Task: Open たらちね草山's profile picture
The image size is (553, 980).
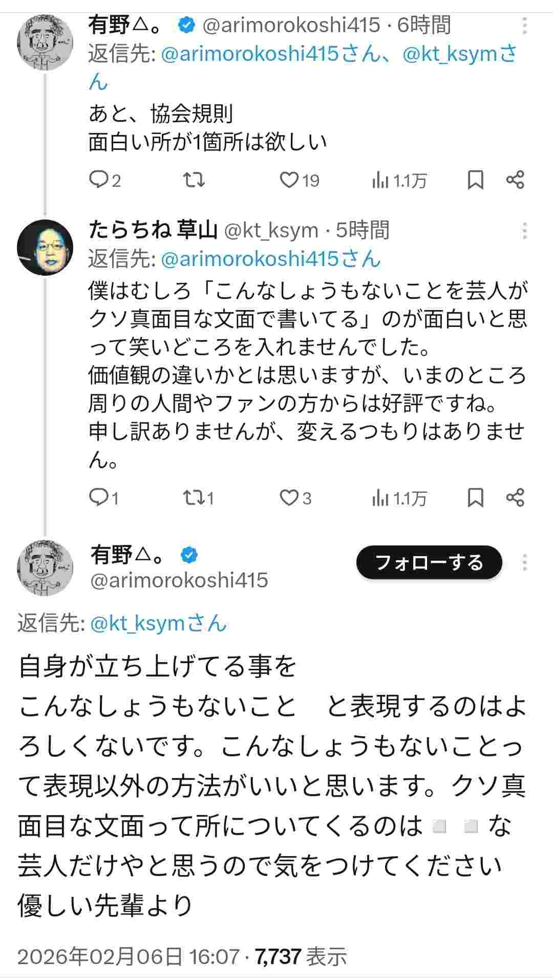Action: (45, 248)
